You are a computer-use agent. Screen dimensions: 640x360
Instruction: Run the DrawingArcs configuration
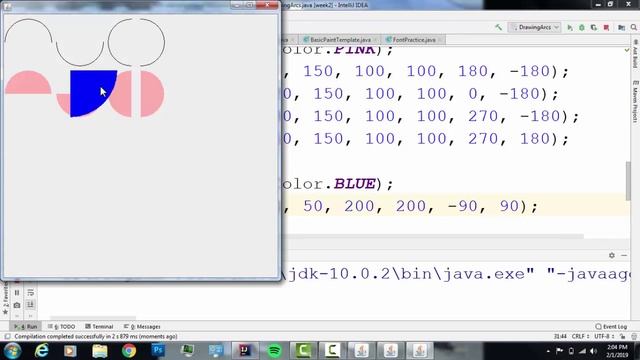(x=570, y=27)
